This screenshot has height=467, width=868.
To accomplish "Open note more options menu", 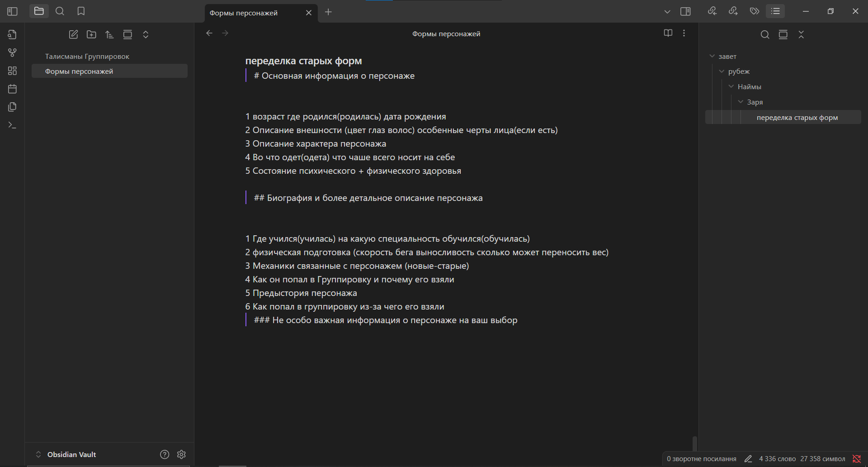I will coord(684,33).
